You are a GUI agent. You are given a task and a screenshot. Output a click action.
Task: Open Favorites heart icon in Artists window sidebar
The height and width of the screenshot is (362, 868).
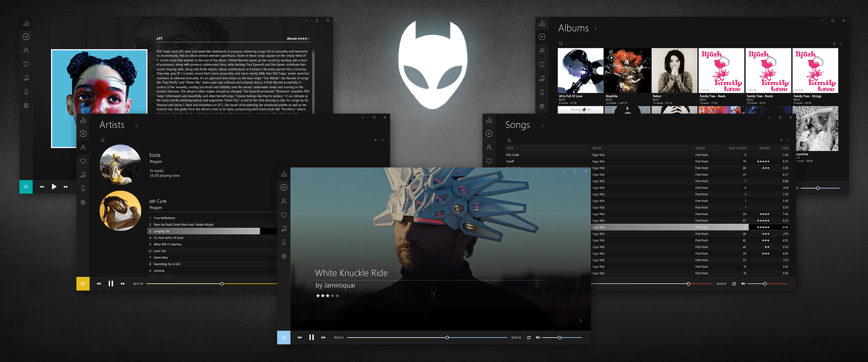coord(83,161)
